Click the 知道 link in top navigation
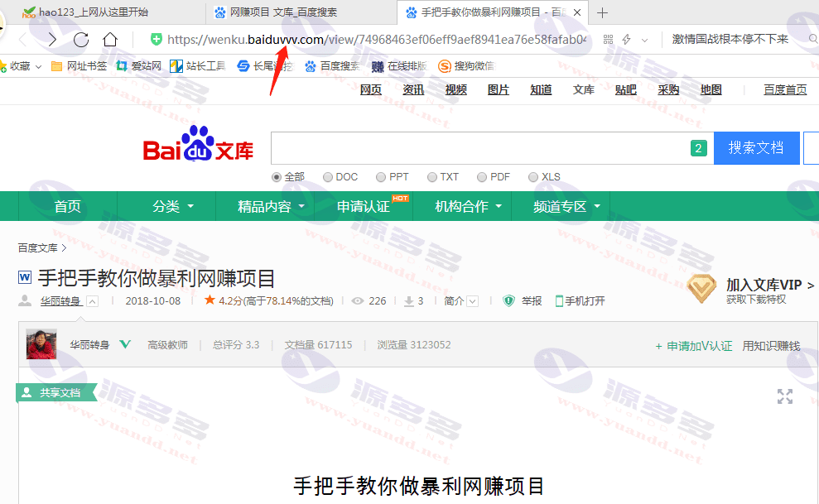 click(x=541, y=89)
